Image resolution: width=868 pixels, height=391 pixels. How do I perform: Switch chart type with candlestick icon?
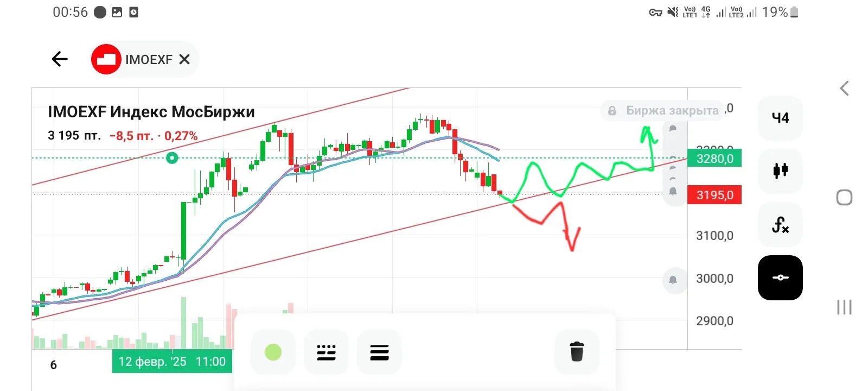point(780,171)
